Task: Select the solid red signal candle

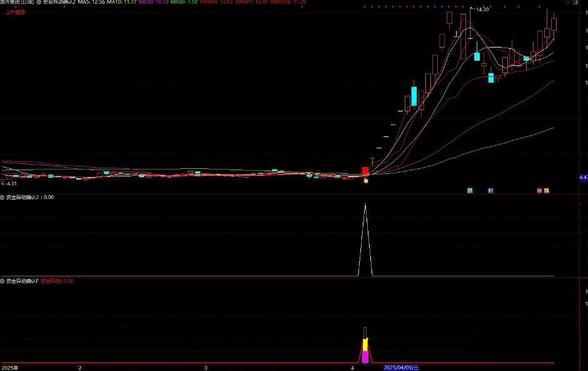Action: (x=365, y=171)
